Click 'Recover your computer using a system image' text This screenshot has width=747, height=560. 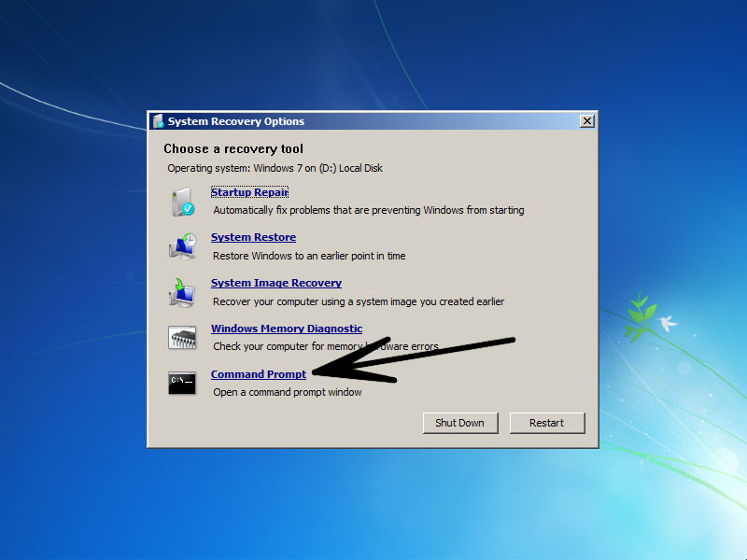[359, 301]
